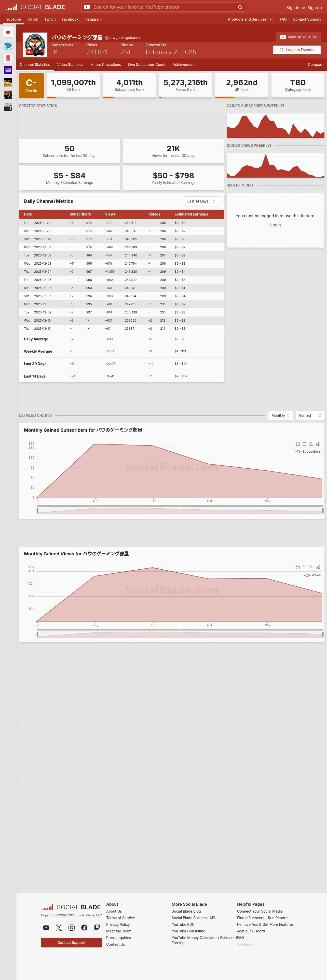Click the zoom area icon on views chart

click(x=298, y=567)
